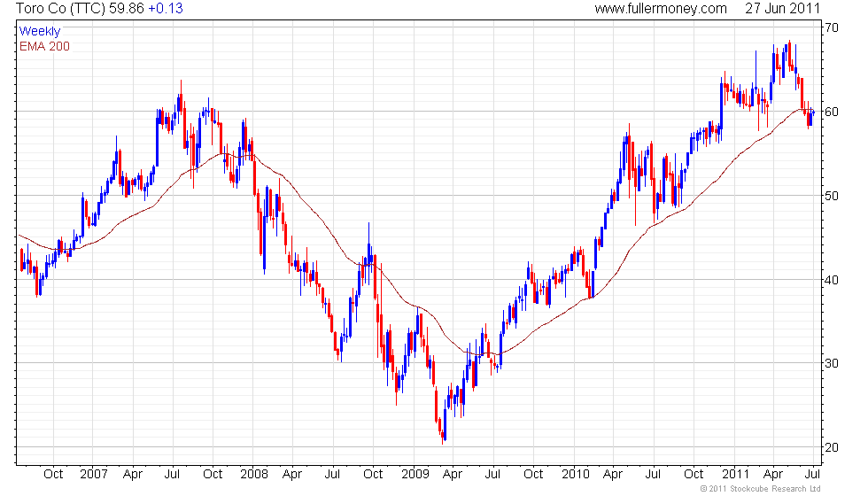Click the '2011' year axis label
868x496 pixels.
point(734,474)
